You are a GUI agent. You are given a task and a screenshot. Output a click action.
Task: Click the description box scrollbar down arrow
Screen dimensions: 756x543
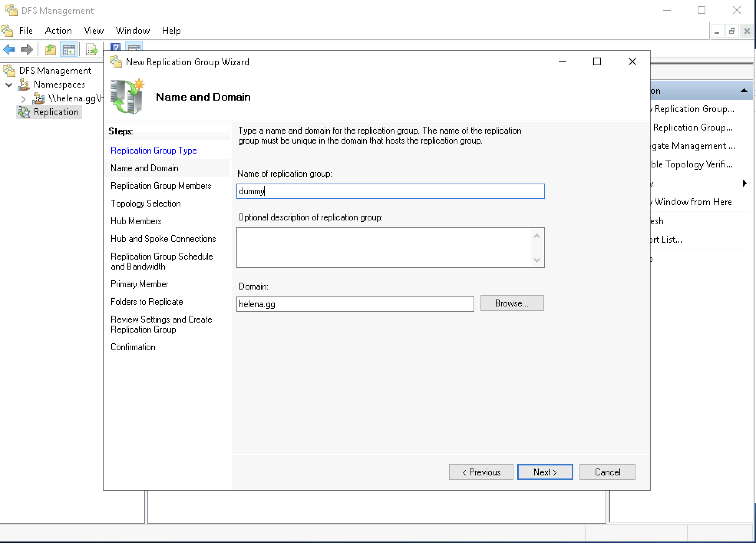click(536, 260)
